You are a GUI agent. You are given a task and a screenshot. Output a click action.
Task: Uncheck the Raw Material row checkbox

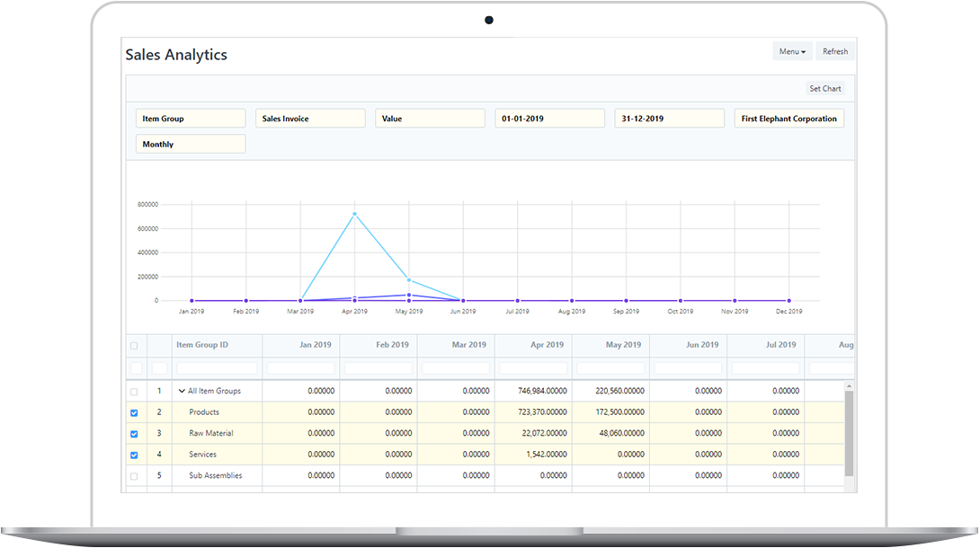tap(135, 433)
